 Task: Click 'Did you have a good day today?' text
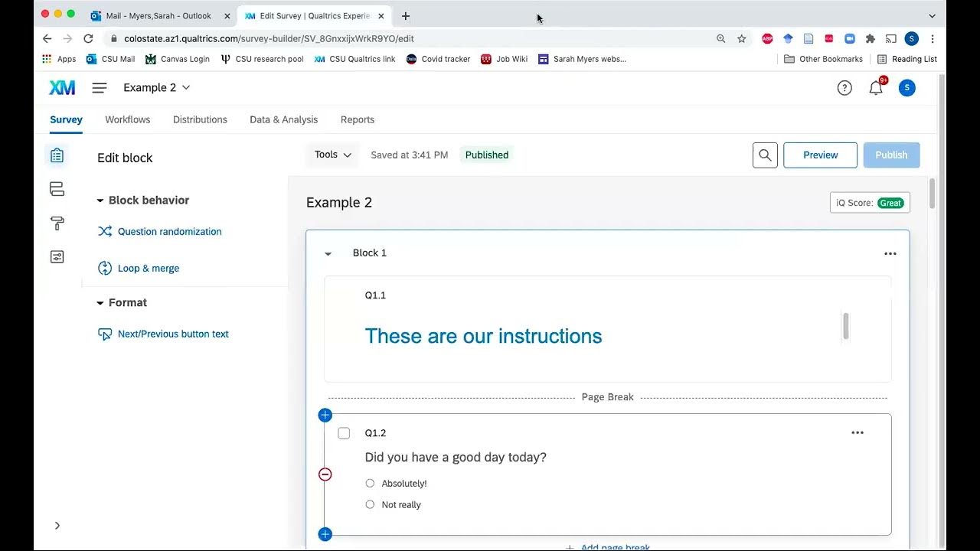[456, 458]
